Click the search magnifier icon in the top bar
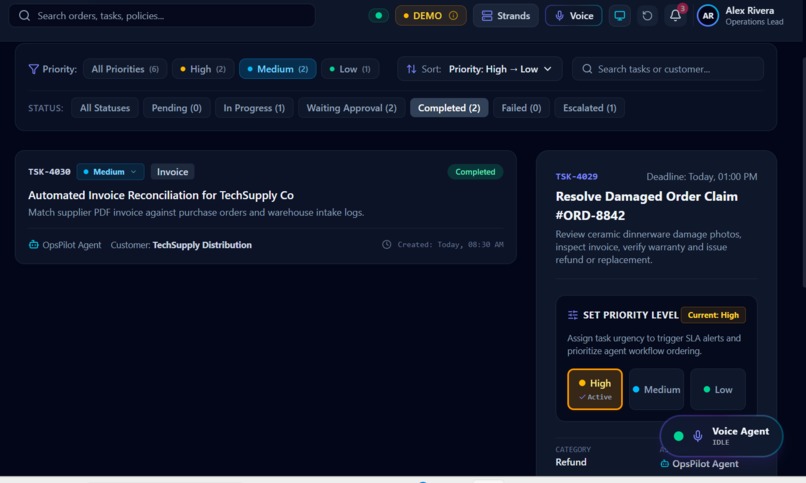The height and width of the screenshot is (483, 806). 24,15
